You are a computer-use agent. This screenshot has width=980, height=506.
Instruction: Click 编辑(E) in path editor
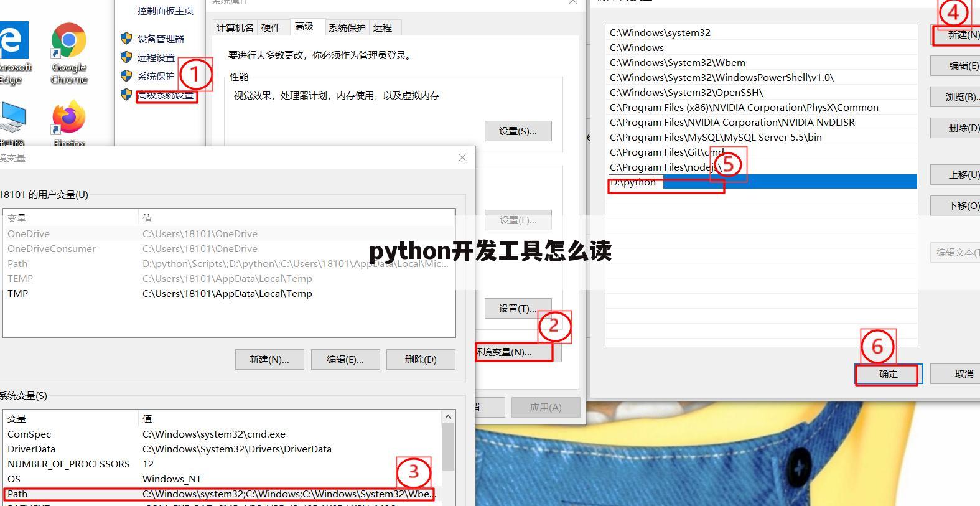point(956,65)
